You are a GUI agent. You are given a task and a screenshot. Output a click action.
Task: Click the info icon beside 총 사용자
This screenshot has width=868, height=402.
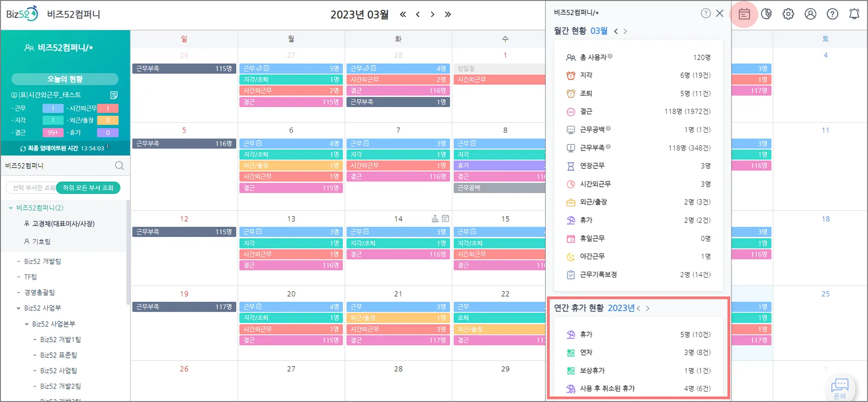point(610,56)
